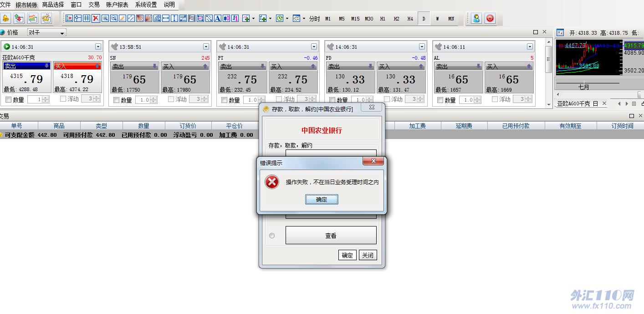Switch to M15 timeframe

(355, 19)
